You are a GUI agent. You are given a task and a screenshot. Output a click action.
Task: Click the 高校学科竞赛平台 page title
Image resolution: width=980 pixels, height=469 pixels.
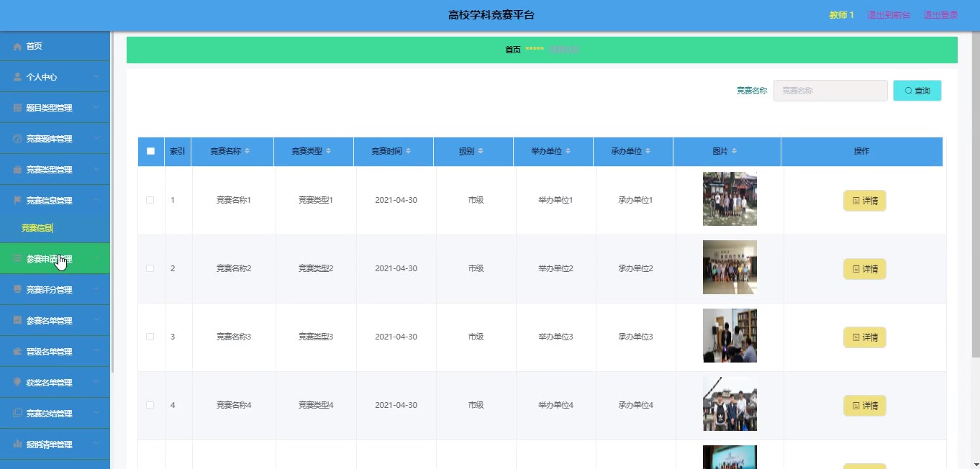point(491,15)
